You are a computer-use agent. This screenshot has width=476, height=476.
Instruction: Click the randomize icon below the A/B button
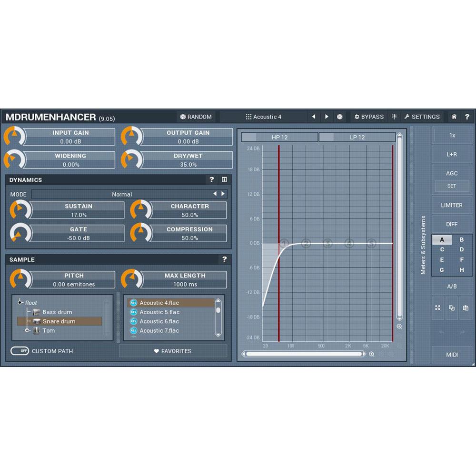438,308
